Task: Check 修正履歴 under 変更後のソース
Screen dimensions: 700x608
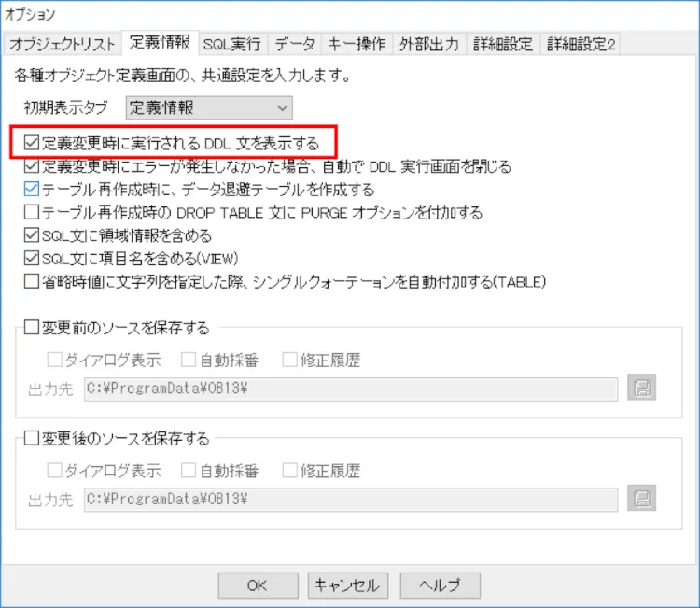Action: [x=290, y=471]
